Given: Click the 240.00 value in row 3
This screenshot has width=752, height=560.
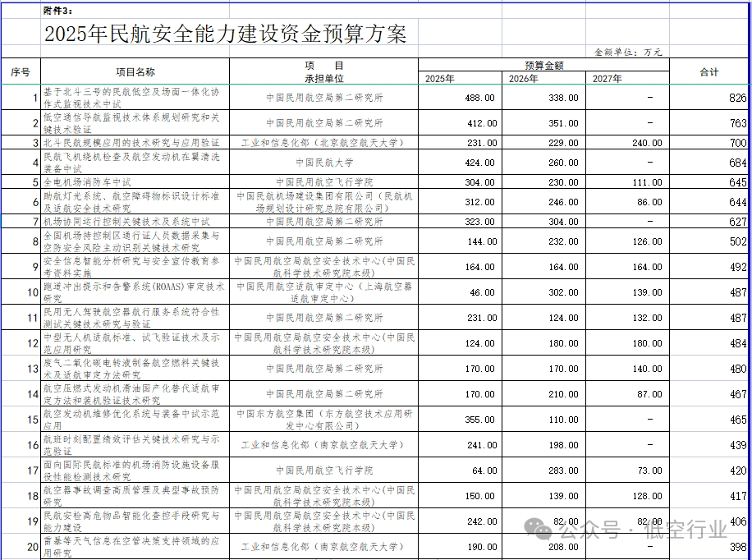Looking at the screenshot, I should [x=628, y=143].
